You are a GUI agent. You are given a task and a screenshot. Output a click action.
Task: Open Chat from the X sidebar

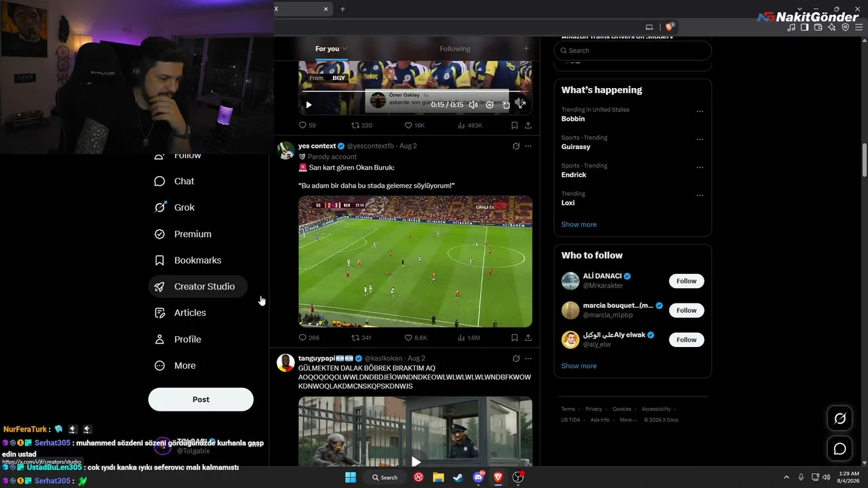click(x=175, y=181)
